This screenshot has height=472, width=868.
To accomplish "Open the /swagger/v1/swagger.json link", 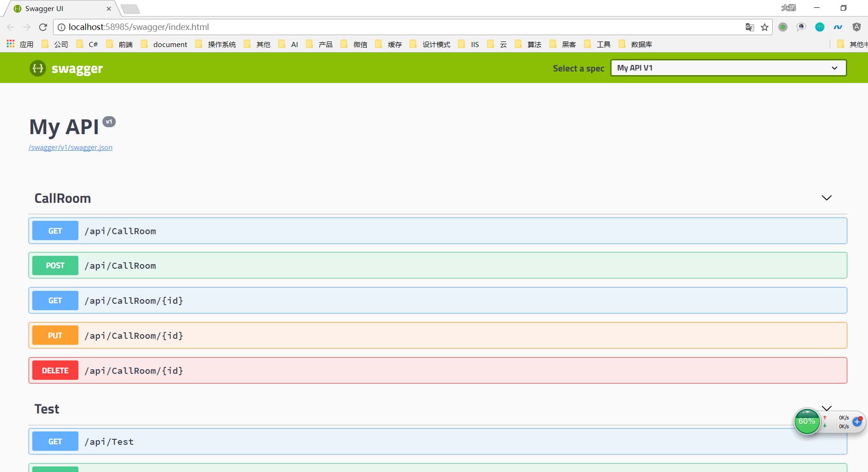I will pyautogui.click(x=71, y=147).
